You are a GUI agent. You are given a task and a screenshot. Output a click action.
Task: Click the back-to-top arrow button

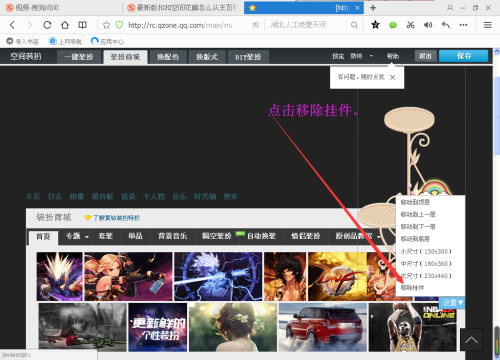tap(471, 340)
